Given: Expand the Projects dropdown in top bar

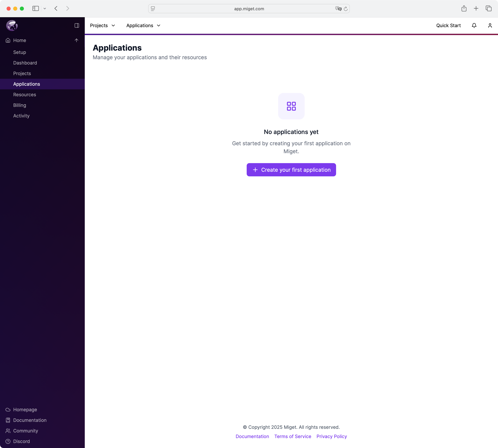Looking at the screenshot, I should coord(102,26).
